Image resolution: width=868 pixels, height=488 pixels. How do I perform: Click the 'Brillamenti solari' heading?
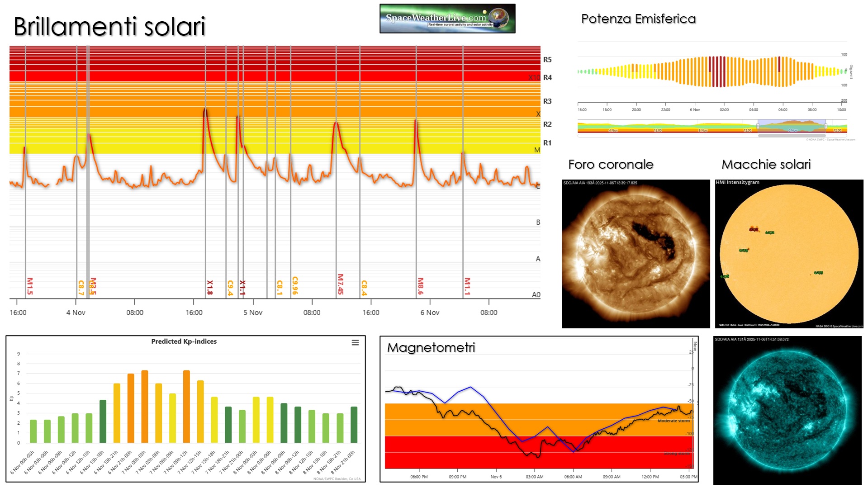[x=109, y=26]
